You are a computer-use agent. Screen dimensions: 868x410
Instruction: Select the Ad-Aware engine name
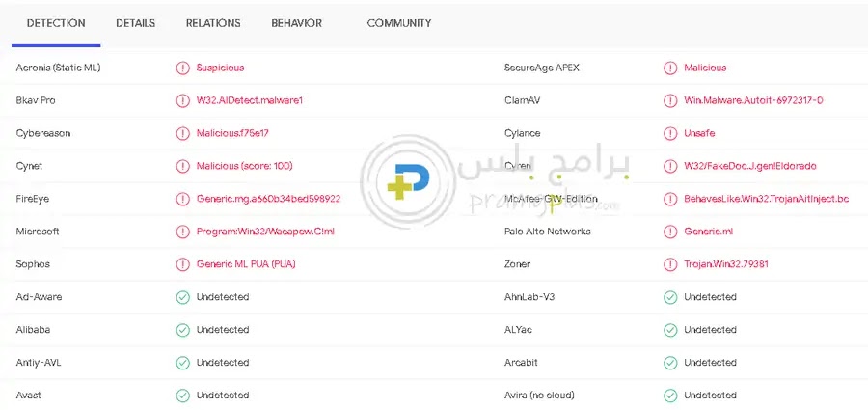click(x=39, y=296)
